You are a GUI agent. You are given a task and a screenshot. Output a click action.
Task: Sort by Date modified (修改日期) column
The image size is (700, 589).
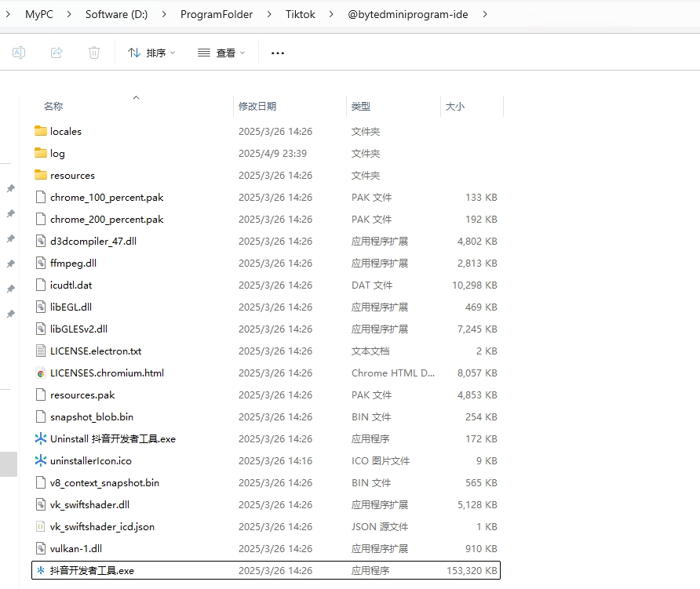(257, 106)
